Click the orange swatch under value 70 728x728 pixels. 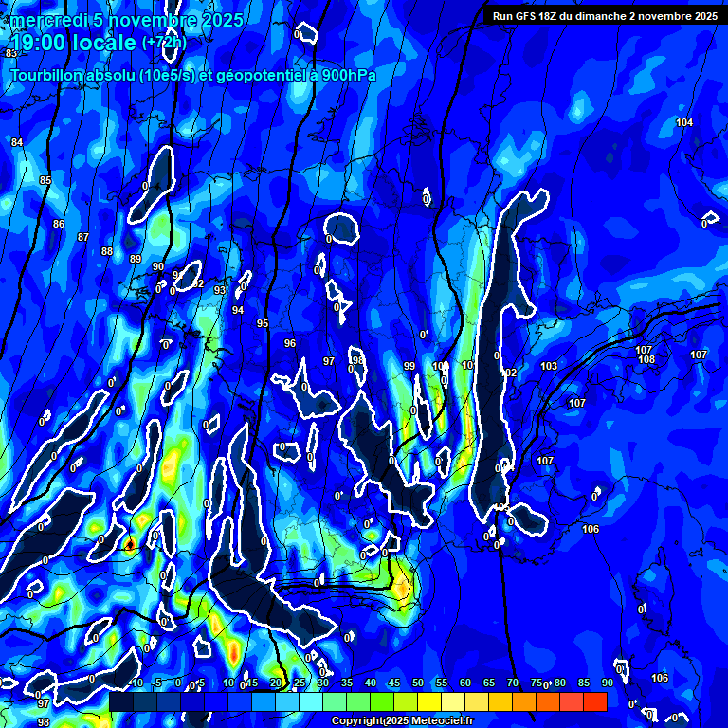click(524, 701)
